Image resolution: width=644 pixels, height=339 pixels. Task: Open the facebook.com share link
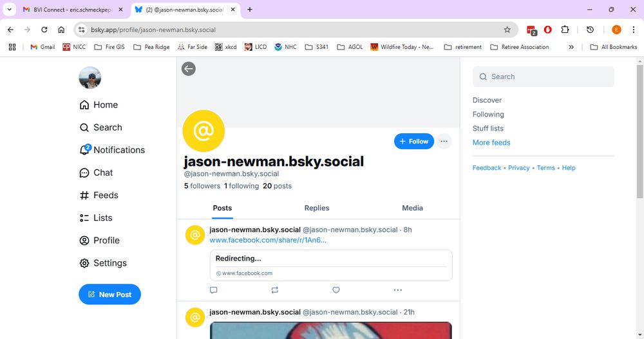(268, 240)
